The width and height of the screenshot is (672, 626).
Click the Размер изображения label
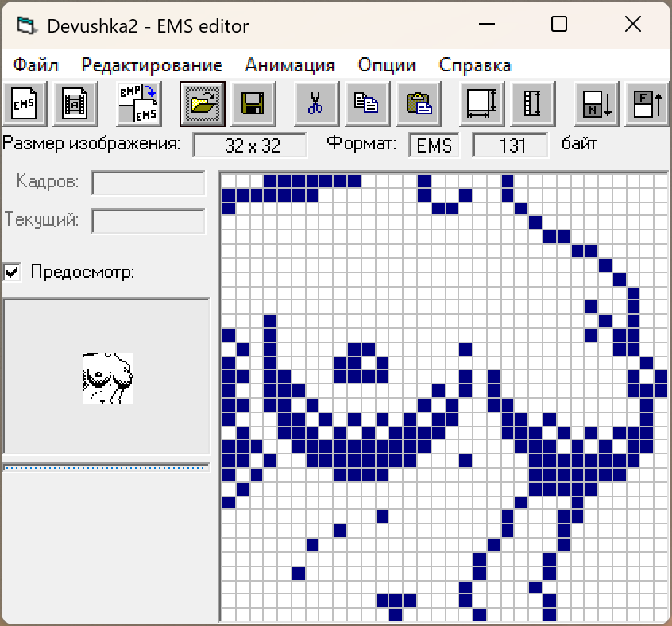coord(91,144)
